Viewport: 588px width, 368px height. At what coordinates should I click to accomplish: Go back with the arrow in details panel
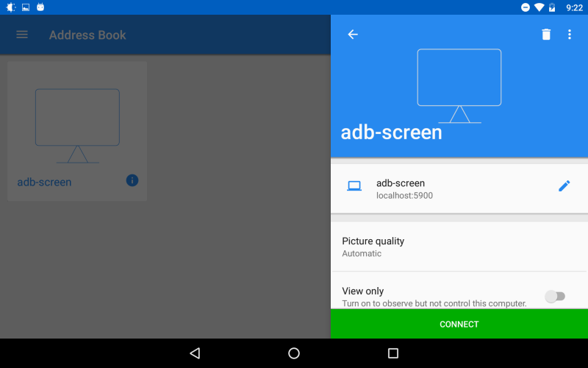click(353, 35)
